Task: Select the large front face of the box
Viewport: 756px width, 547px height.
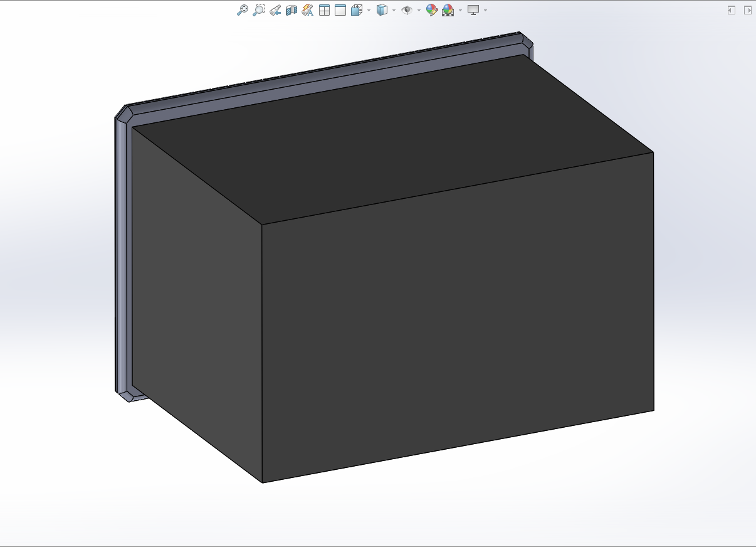Action: click(458, 317)
